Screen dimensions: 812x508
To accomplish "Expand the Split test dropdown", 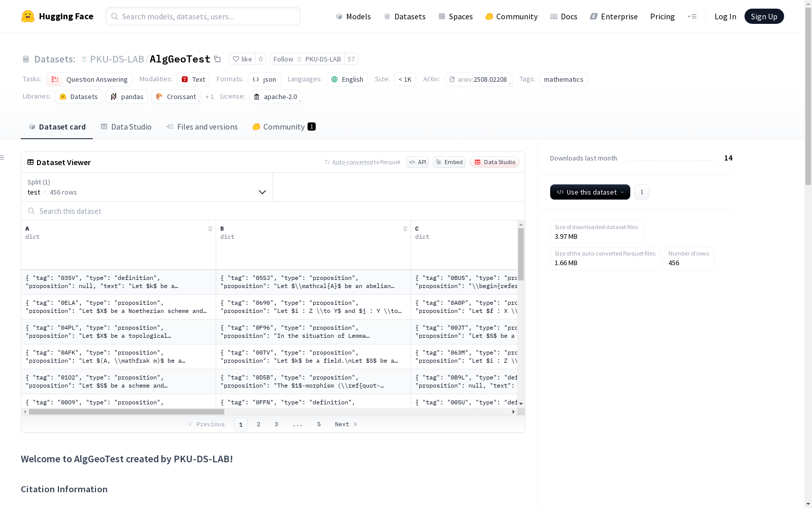I will coord(147,187).
